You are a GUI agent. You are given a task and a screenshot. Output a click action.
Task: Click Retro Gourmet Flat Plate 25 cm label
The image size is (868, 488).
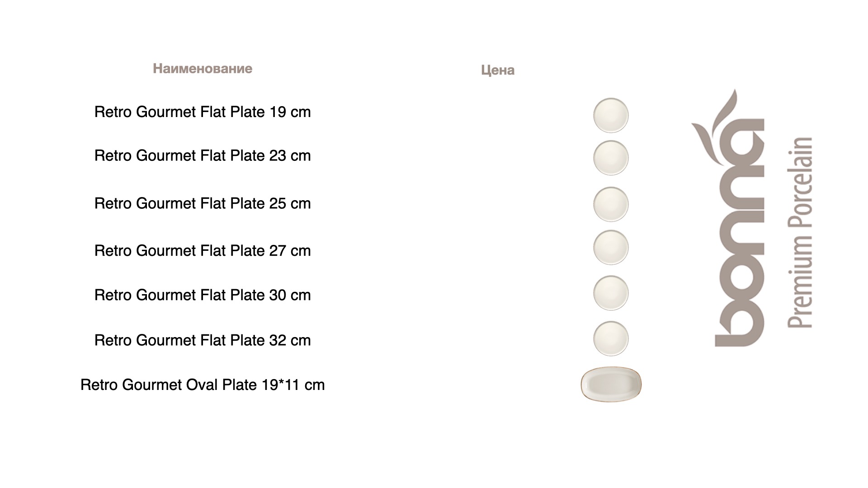pos(202,203)
